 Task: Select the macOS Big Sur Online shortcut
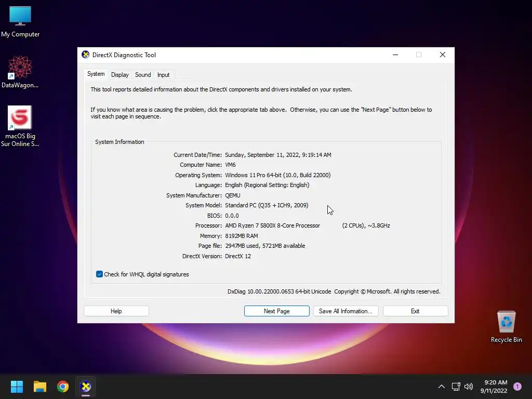20,126
